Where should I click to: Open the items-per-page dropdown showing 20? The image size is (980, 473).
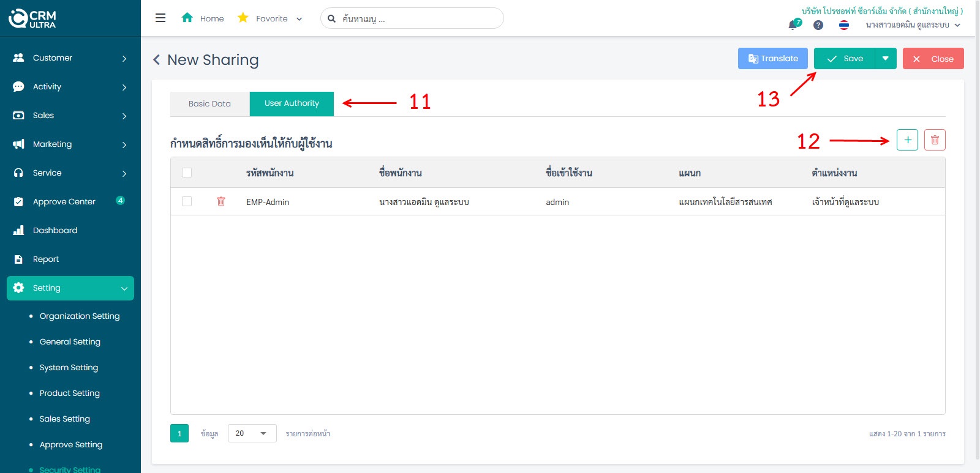click(252, 433)
